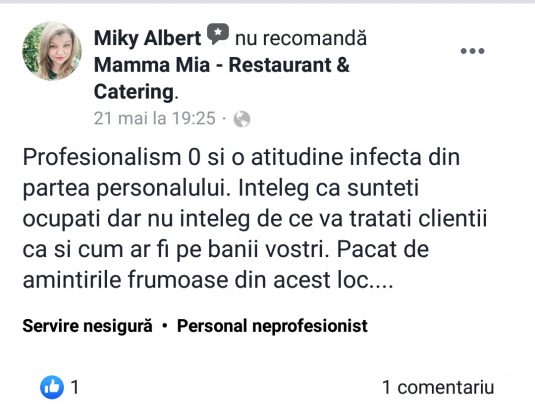Open Mamma Mia - Restaurant & Catering page

(222, 78)
